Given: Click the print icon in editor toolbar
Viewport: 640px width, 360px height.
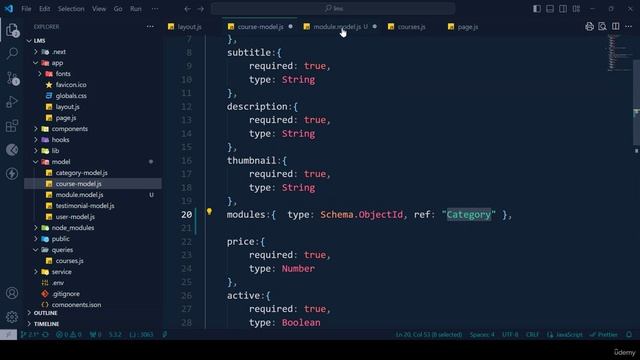Looking at the screenshot, I should pyautogui.click(x=589, y=27).
